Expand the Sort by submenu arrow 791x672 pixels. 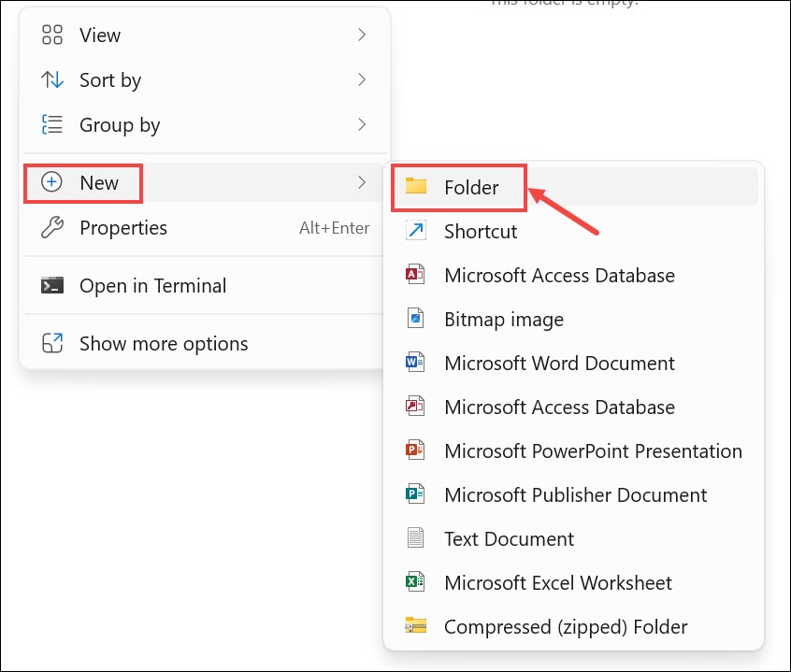pos(362,80)
